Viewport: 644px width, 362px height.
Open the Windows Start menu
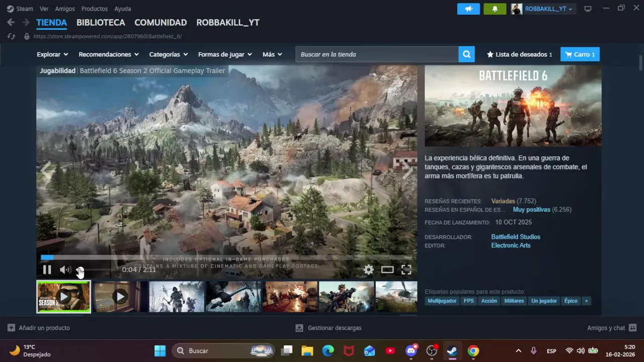pos(160,350)
